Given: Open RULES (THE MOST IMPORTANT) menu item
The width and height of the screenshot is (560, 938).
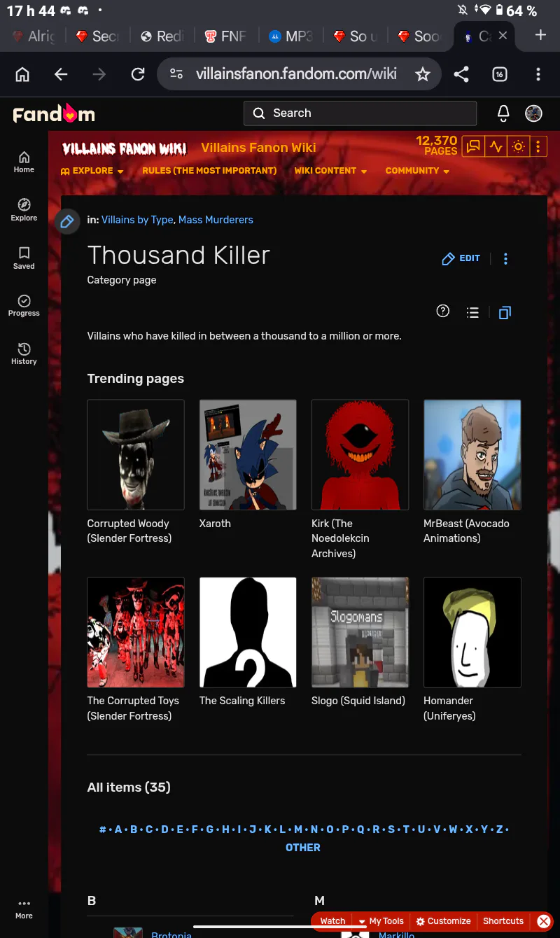Looking at the screenshot, I should coord(209,171).
